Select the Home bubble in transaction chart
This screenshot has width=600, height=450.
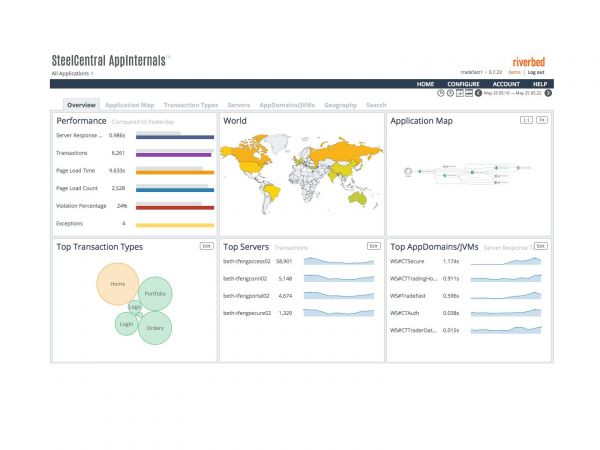(117, 283)
